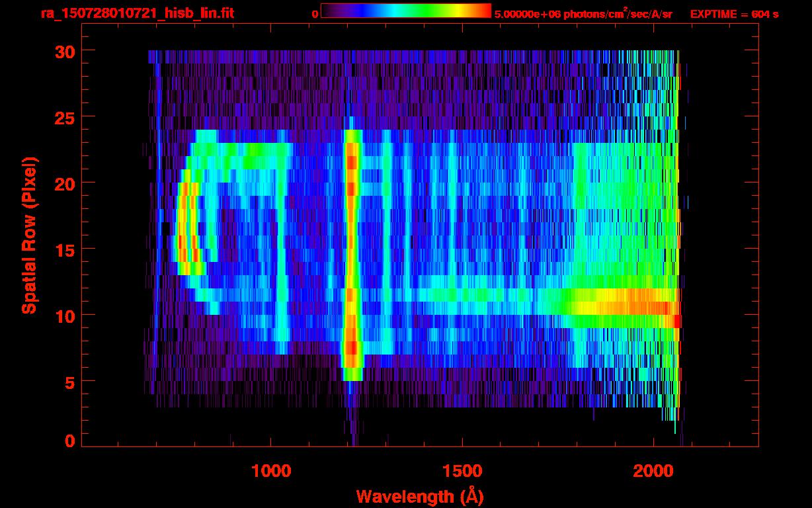Click the color bar minimum value 0
The height and width of the screenshot is (508, 812).
315,14
